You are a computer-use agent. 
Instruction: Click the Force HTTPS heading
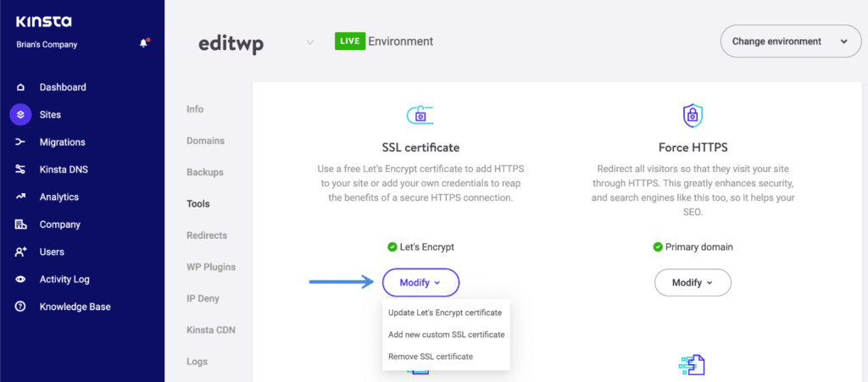(x=693, y=147)
